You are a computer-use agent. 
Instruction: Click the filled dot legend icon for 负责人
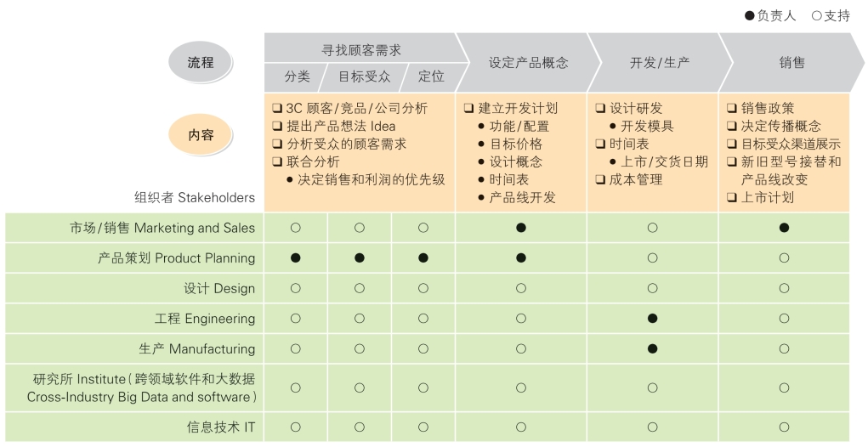click(x=750, y=16)
